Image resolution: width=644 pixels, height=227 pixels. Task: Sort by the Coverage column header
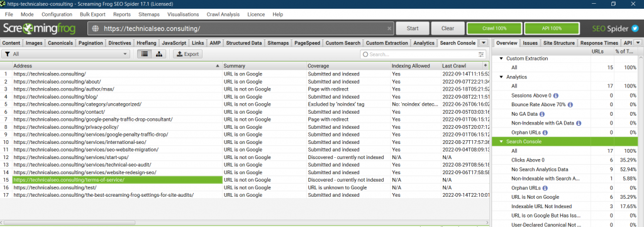348,65
